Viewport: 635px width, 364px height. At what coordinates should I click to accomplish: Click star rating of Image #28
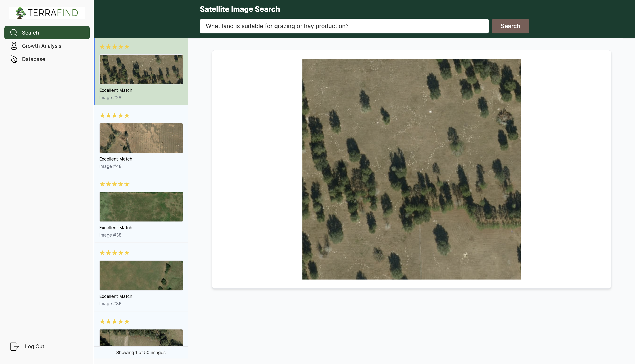coord(114,47)
